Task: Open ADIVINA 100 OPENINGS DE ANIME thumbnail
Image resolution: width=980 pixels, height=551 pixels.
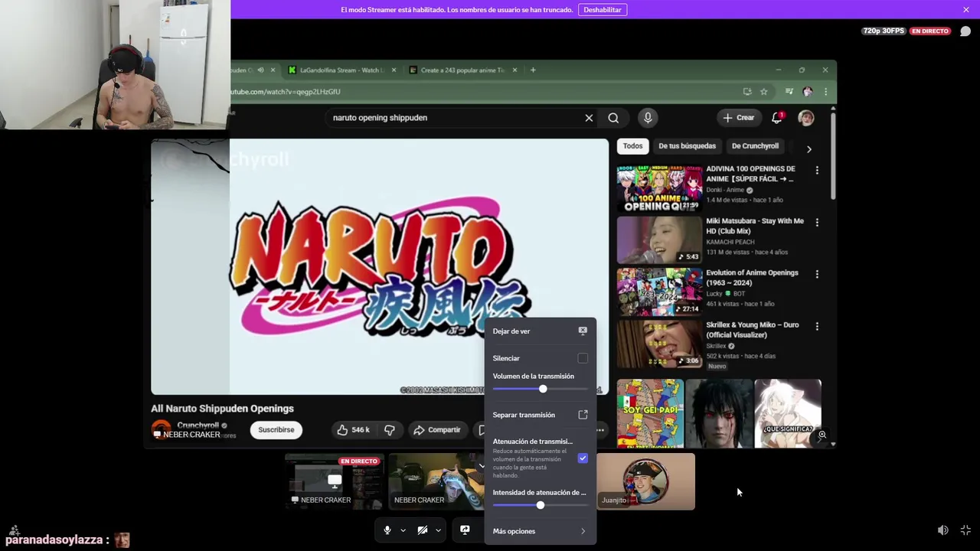Action: click(x=659, y=188)
